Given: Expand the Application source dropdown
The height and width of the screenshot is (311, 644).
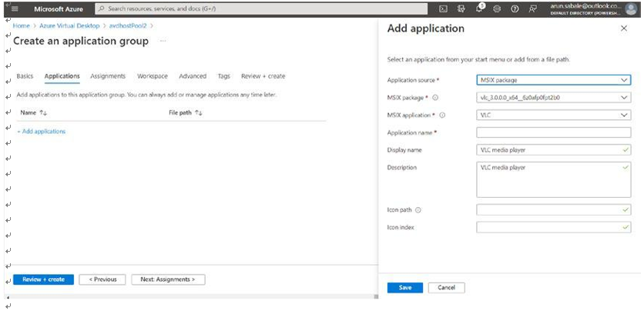Looking at the screenshot, I should coord(554,80).
